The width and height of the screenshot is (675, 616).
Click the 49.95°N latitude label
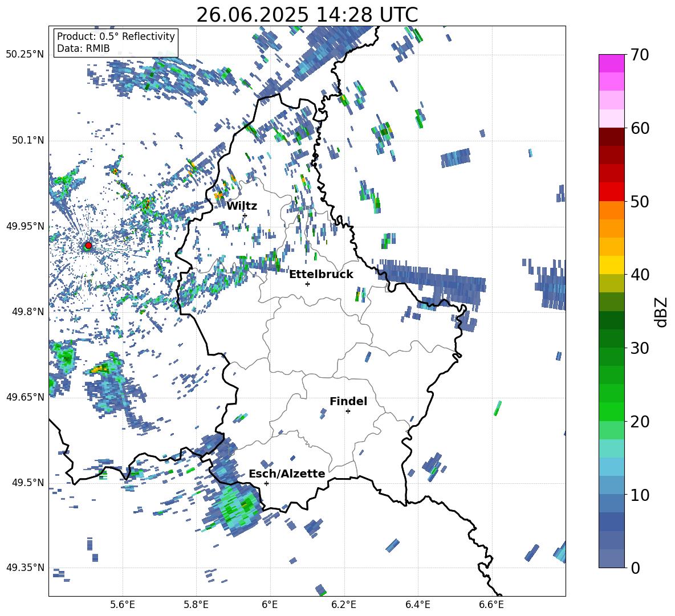(x=25, y=226)
